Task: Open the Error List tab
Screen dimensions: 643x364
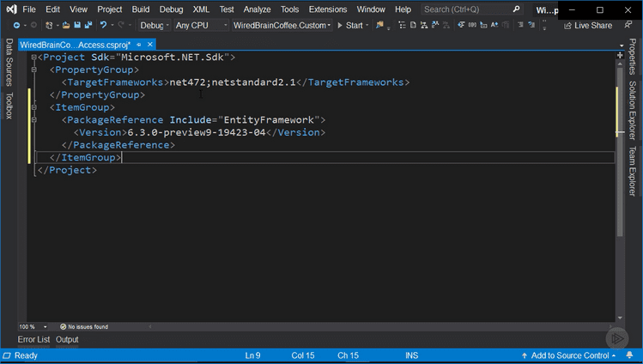Action: point(33,339)
